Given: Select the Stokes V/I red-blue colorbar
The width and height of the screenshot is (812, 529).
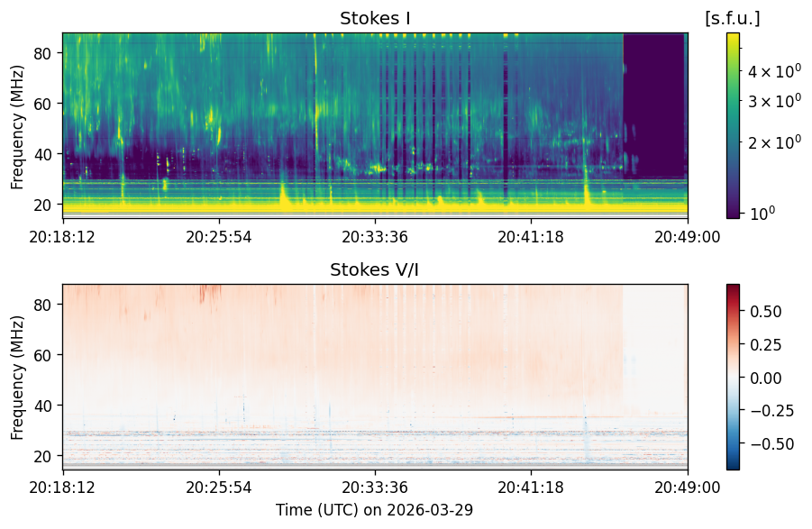Looking at the screenshot, I should point(733,377).
